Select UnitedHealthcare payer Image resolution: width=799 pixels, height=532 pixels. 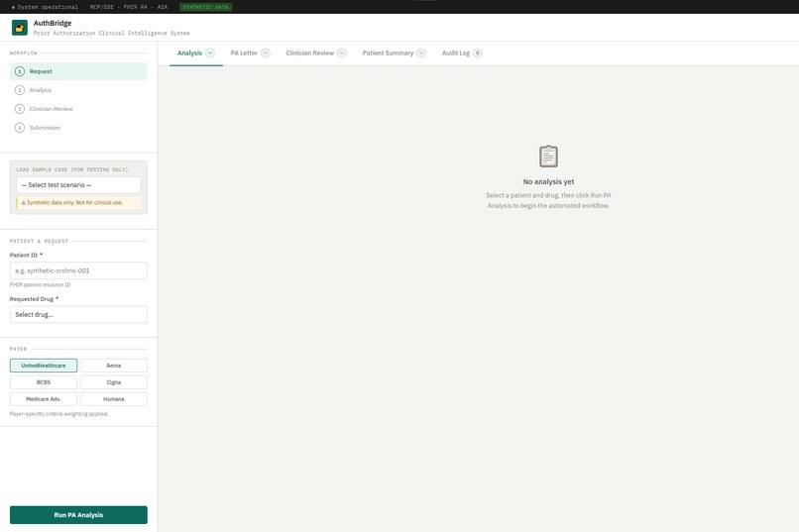point(44,366)
